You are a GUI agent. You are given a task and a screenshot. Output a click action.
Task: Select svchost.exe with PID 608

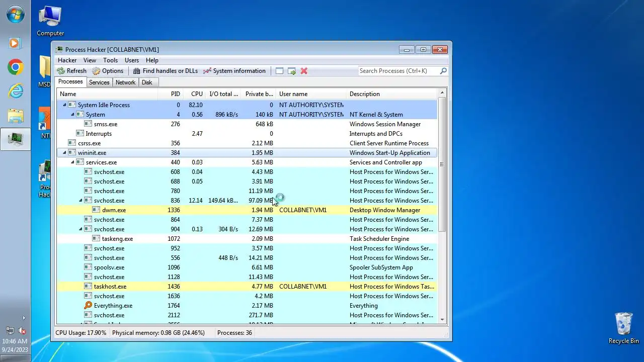[x=247, y=172]
